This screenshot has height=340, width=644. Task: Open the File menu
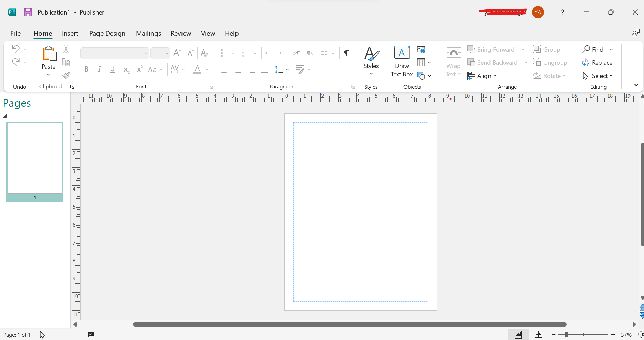click(x=16, y=33)
